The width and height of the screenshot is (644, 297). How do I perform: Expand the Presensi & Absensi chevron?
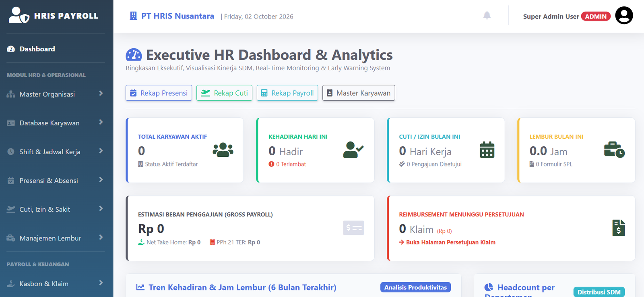pos(101,180)
